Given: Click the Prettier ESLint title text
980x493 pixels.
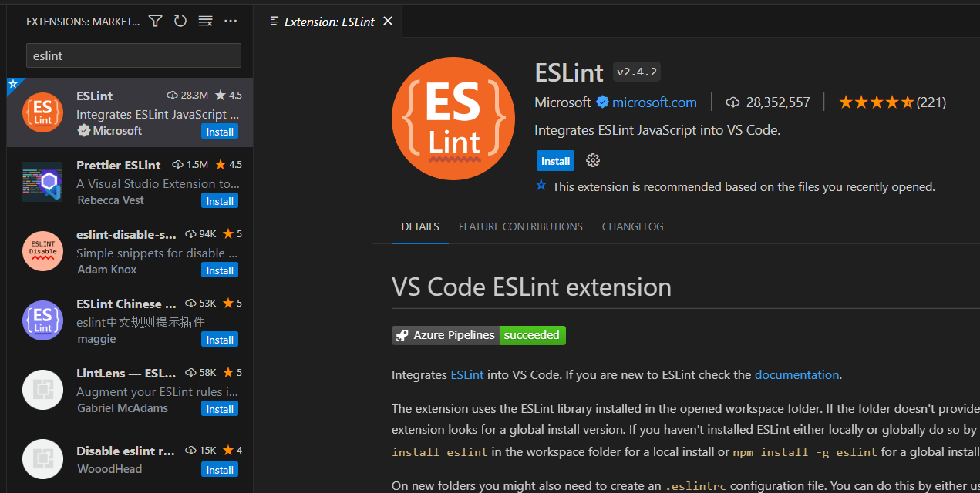Looking at the screenshot, I should pos(119,165).
